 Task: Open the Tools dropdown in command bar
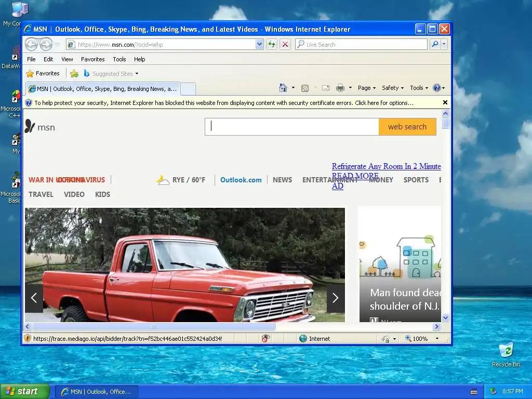pyautogui.click(x=419, y=88)
